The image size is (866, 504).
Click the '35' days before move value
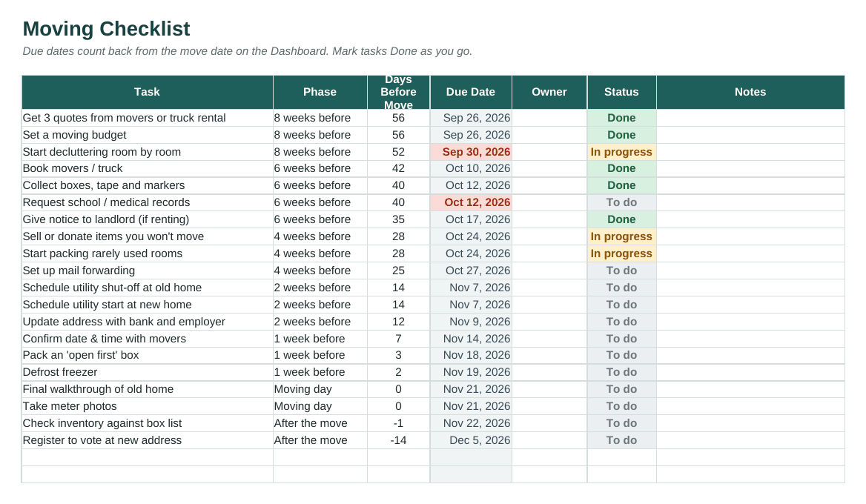pyautogui.click(x=398, y=219)
